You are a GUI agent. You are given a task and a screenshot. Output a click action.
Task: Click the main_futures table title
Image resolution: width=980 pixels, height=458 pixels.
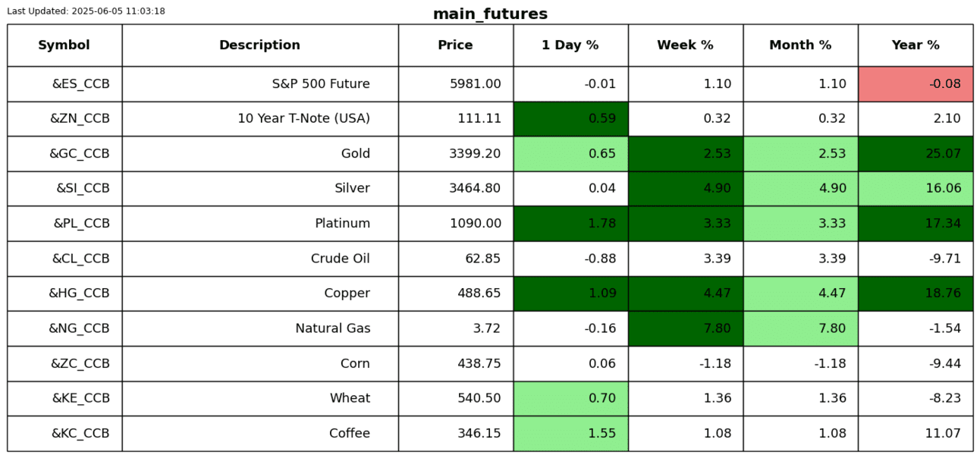click(x=490, y=14)
